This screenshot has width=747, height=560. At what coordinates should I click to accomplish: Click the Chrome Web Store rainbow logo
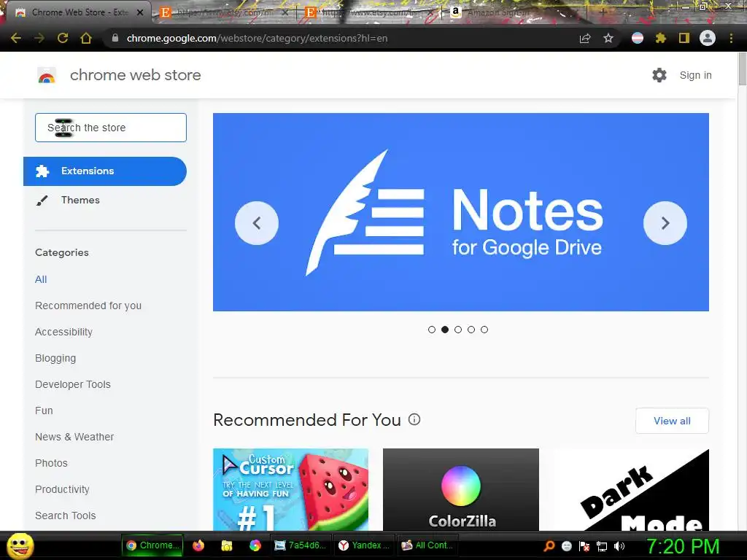(x=47, y=75)
